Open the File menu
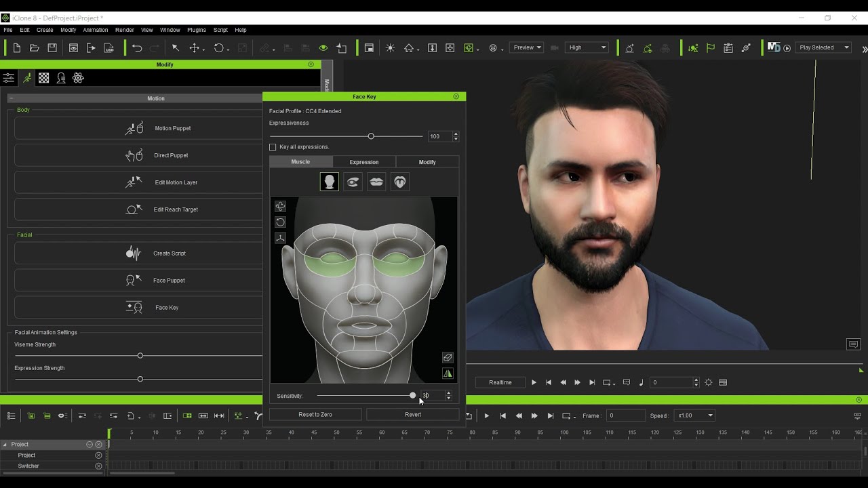868x488 pixels. [x=8, y=30]
